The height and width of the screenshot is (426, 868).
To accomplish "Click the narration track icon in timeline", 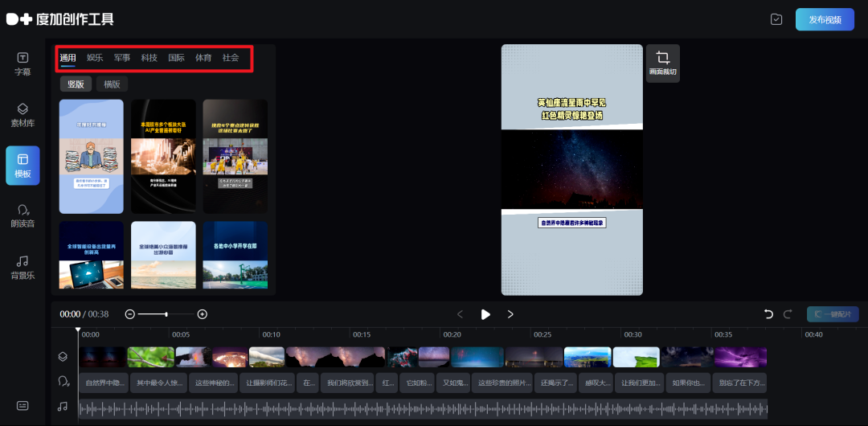I will (x=63, y=382).
